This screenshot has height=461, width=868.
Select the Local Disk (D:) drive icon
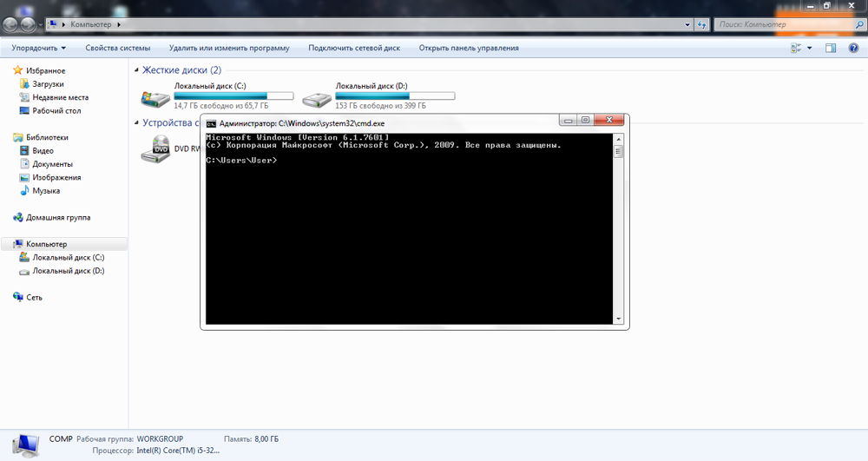(316, 96)
